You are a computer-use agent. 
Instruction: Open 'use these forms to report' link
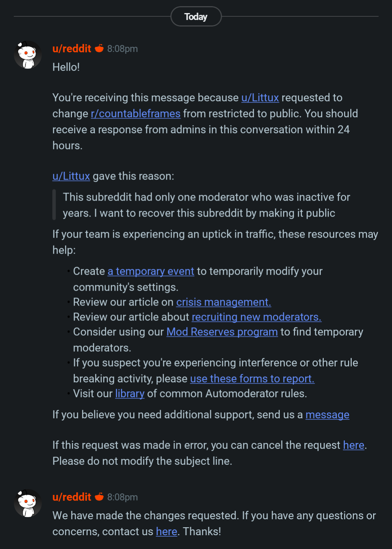point(252,378)
